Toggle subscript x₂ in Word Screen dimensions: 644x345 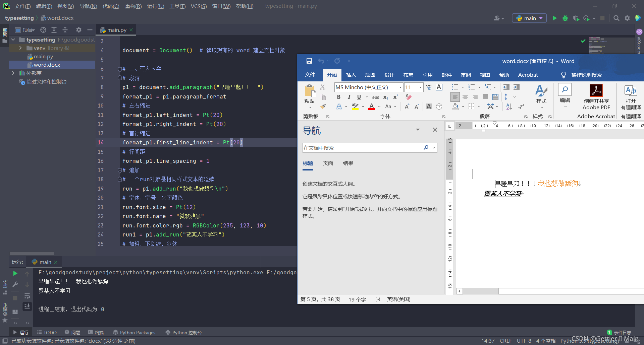point(386,97)
